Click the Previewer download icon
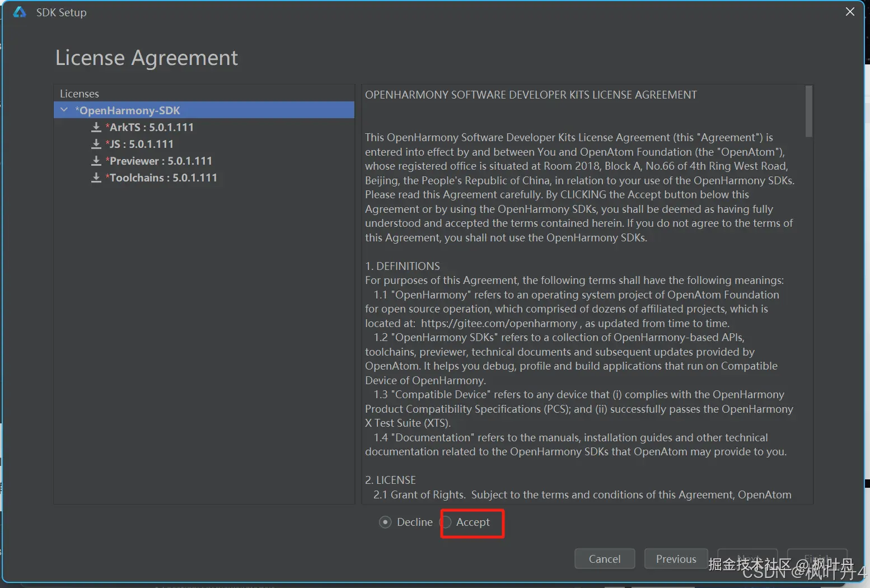This screenshot has height=588, width=870. (96, 161)
